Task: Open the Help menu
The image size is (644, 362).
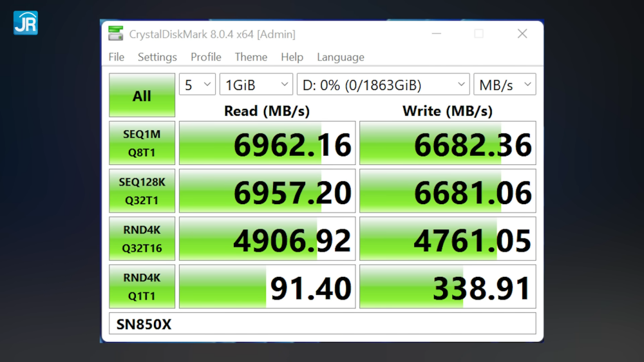Action: [292, 57]
